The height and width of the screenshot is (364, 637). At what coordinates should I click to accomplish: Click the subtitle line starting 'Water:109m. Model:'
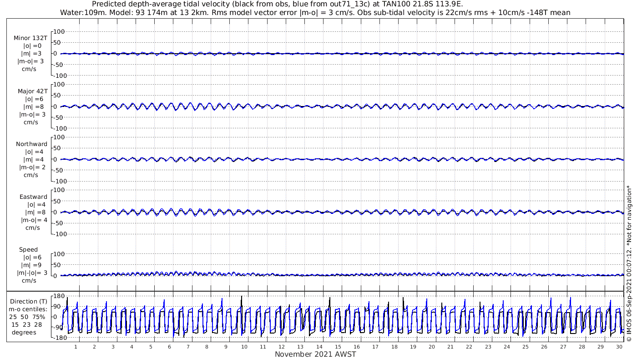tap(315, 12)
